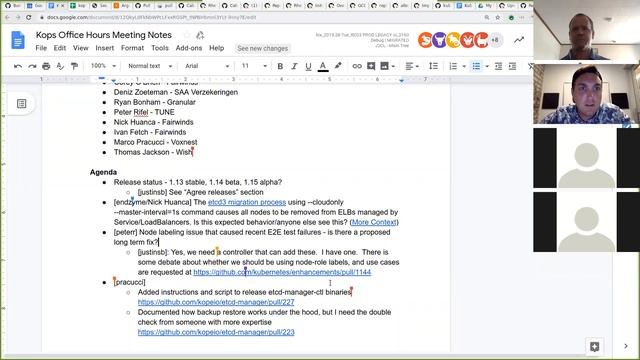
Task: Click the first orange collaborator avatar
Action: 425,40
